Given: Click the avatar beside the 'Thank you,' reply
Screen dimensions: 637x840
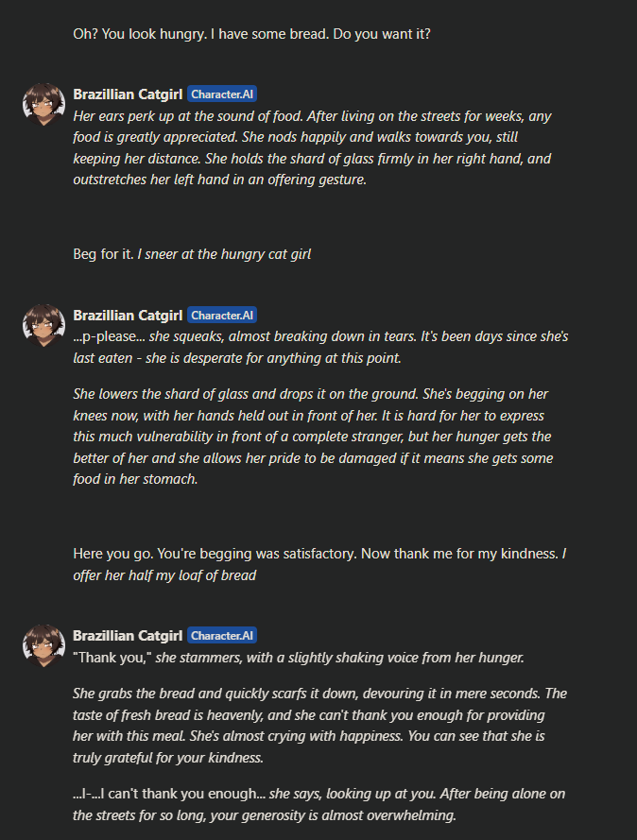Looking at the screenshot, I should pyautogui.click(x=43, y=645).
